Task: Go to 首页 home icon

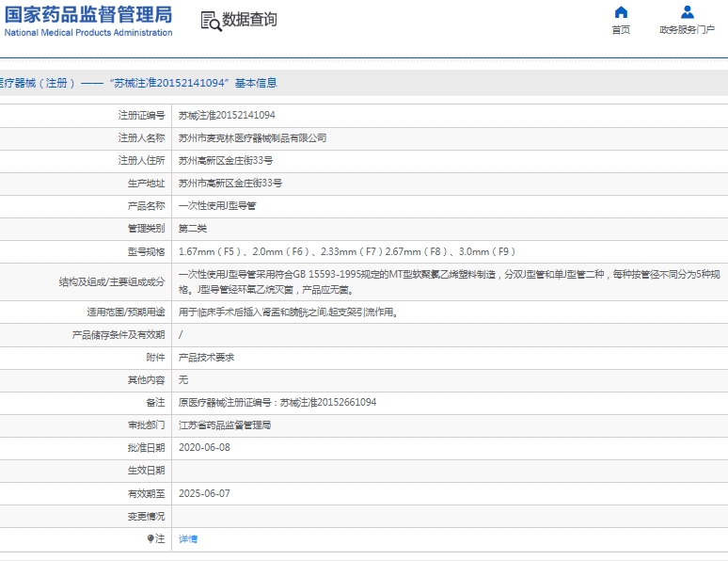Action: pos(621,12)
